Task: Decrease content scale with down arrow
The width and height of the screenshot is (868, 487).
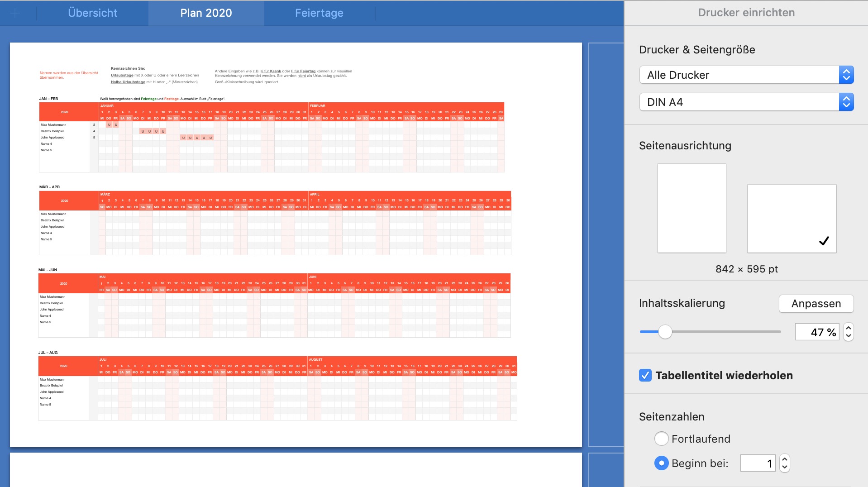Action: click(849, 336)
